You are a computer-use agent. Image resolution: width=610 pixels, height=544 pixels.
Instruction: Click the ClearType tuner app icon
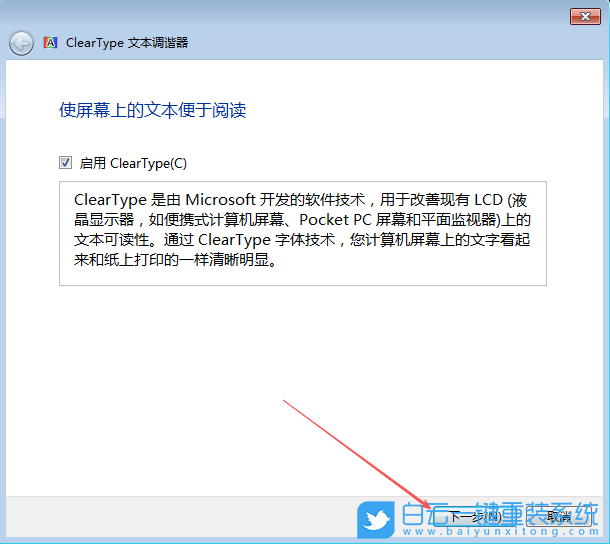coord(50,42)
